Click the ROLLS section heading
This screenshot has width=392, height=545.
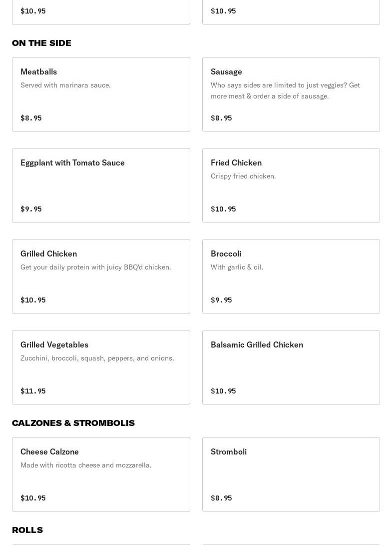pos(27,530)
